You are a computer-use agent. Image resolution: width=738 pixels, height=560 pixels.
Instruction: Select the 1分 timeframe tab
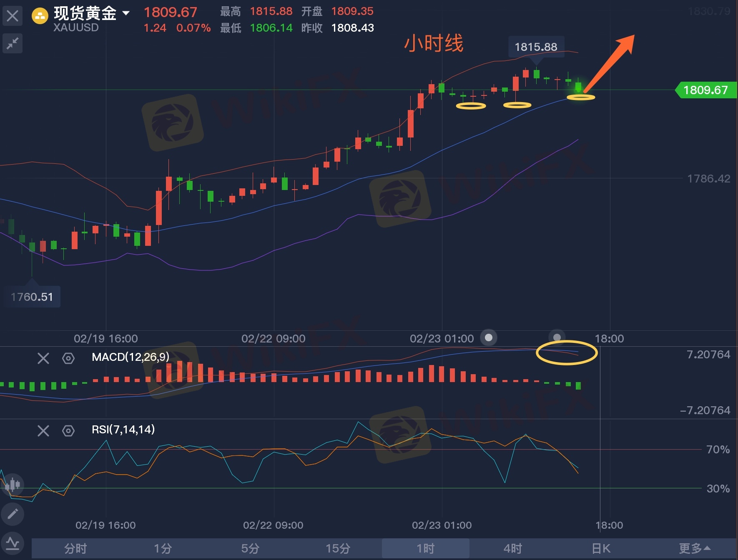point(163,548)
